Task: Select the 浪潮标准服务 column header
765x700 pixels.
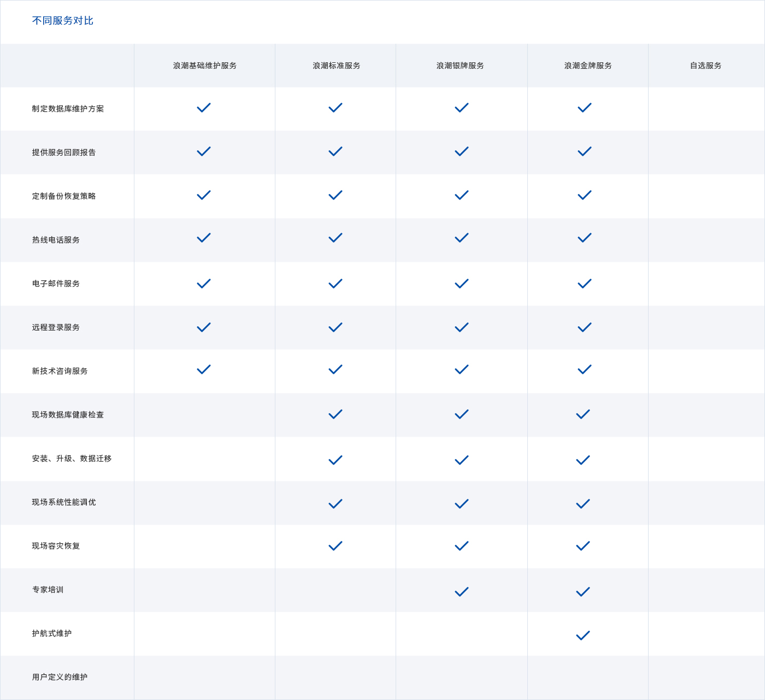Action: tap(337, 66)
